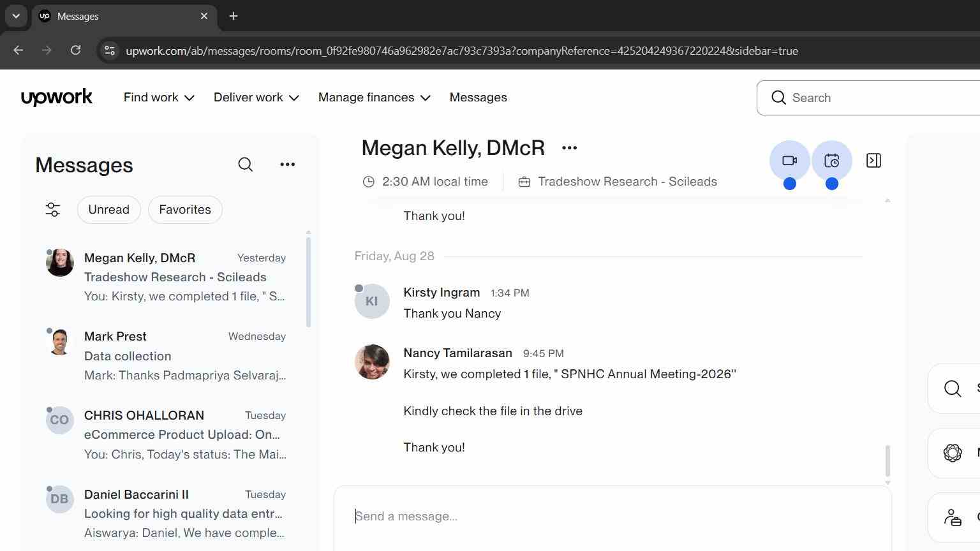
Task: Collapse the right sidebar panel icon
Action: pos(873,161)
